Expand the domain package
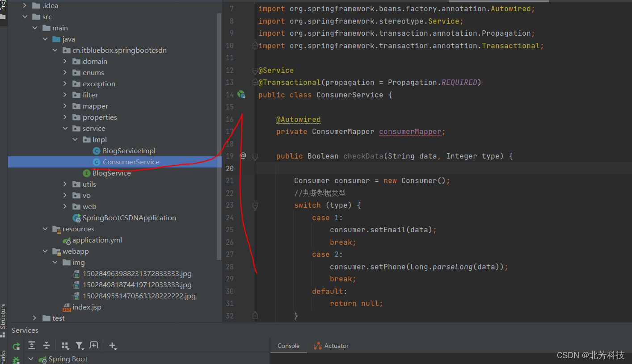632x364 pixels. [65, 62]
